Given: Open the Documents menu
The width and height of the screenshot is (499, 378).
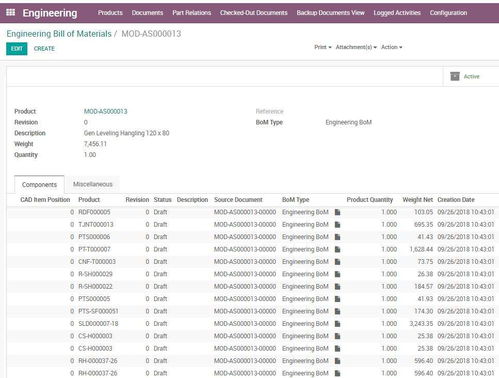Looking at the screenshot, I should point(147,13).
